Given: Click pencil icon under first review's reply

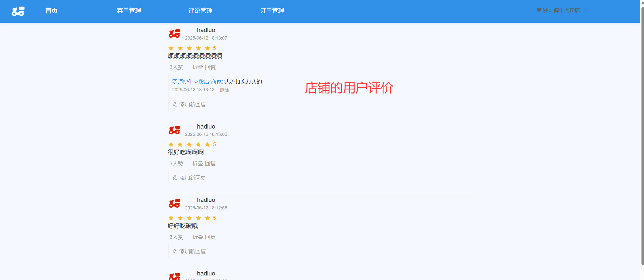Looking at the screenshot, I should pyautogui.click(x=175, y=104).
